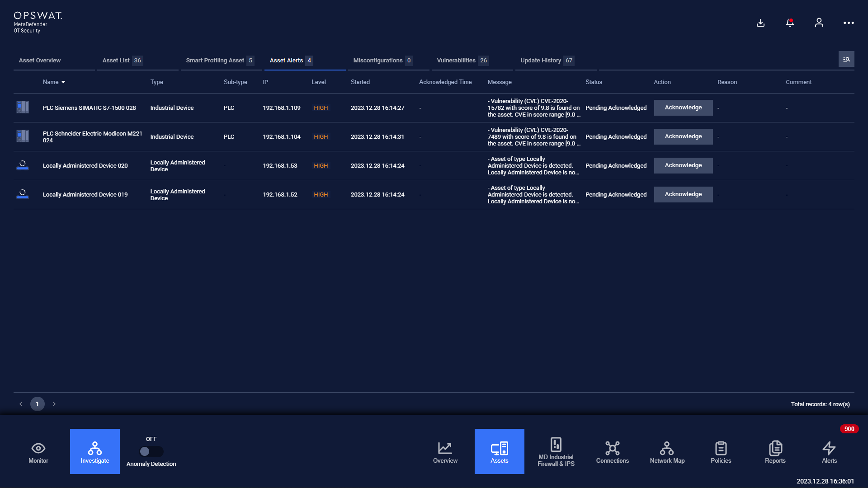Open the Assets section
Image resolution: width=868 pixels, height=488 pixels.
coord(500,451)
